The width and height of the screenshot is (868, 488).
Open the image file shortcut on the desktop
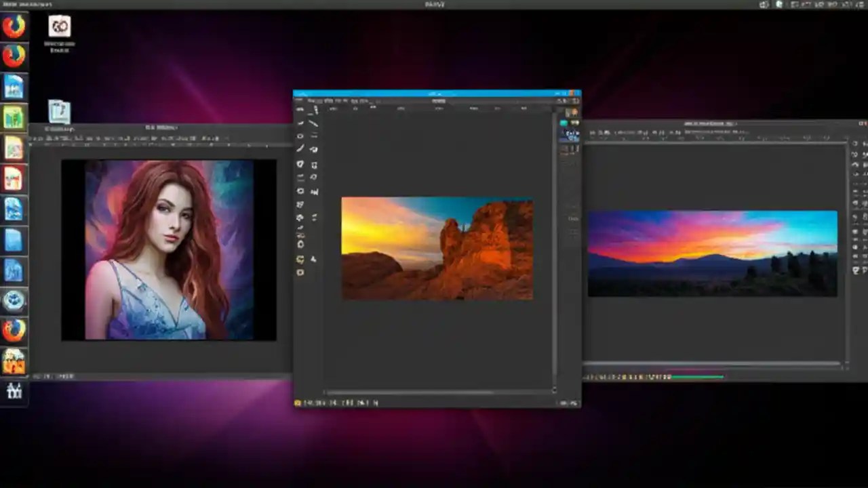coord(59,112)
